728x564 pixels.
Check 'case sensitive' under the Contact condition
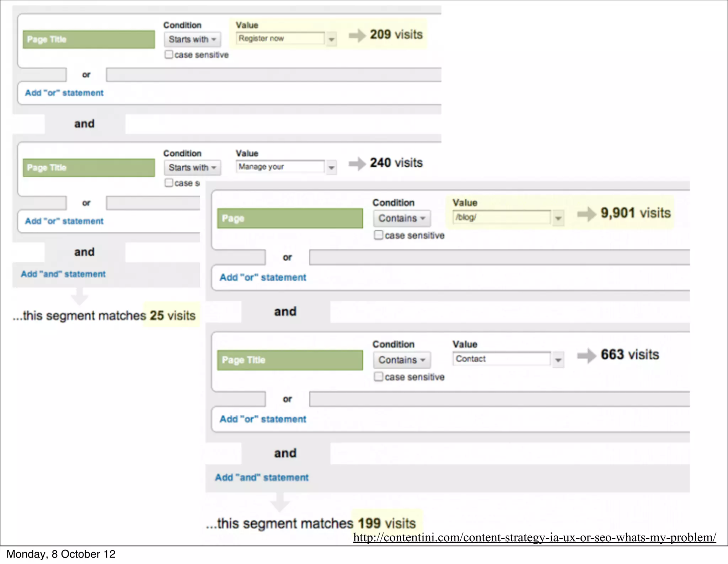pyautogui.click(x=379, y=376)
